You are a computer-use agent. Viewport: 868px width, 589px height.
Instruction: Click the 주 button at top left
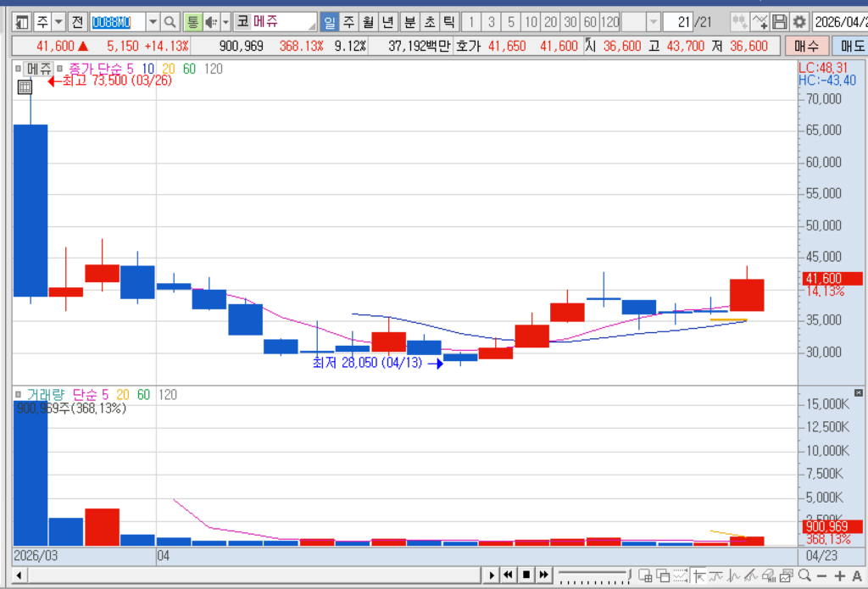coord(42,22)
